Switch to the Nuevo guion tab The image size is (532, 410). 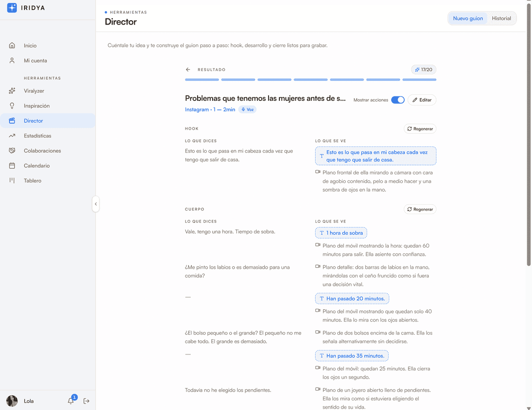(468, 19)
